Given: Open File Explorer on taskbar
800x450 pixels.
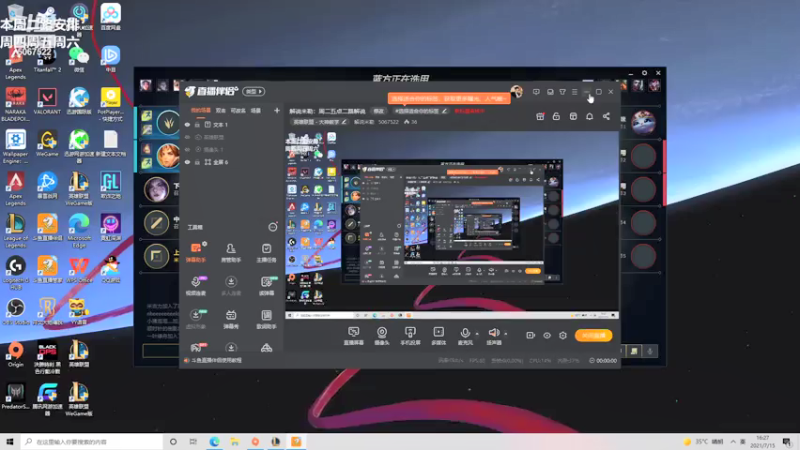Looking at the screenshot, I should [x=235, y=441].
